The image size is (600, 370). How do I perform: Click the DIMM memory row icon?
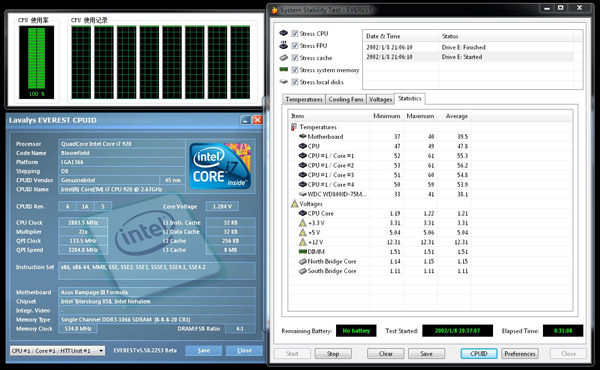coord(302,252)
